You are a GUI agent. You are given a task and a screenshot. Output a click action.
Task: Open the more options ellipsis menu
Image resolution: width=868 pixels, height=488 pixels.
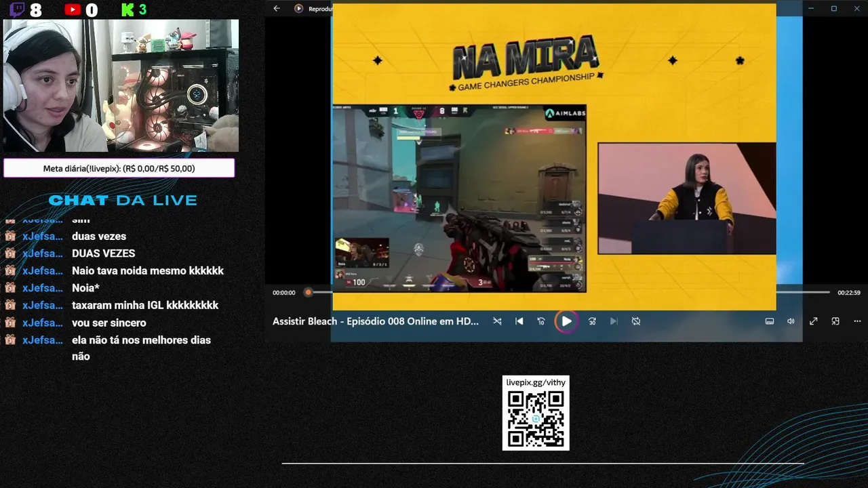click(x=857, y=321)
